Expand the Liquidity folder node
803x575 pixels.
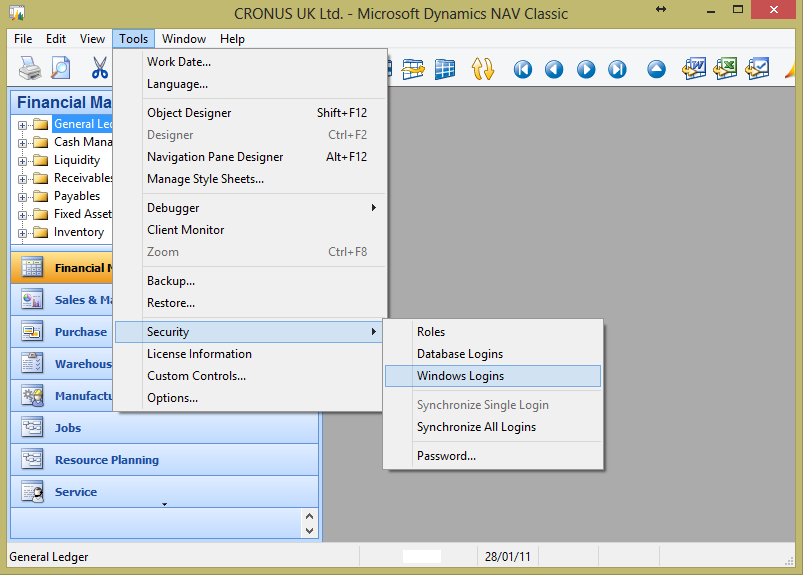22,161
